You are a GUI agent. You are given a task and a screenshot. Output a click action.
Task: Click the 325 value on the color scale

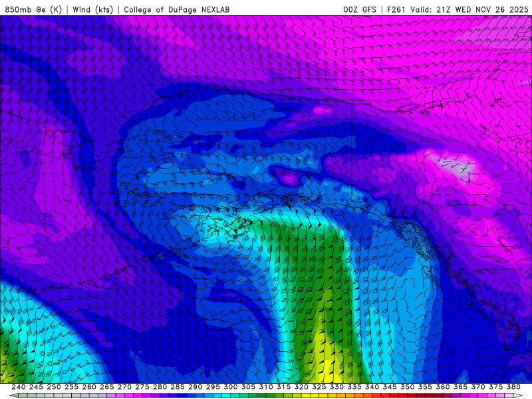tap(319, 387)
